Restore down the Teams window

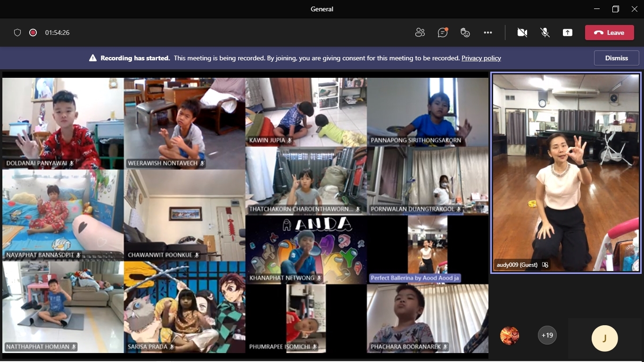615,9
